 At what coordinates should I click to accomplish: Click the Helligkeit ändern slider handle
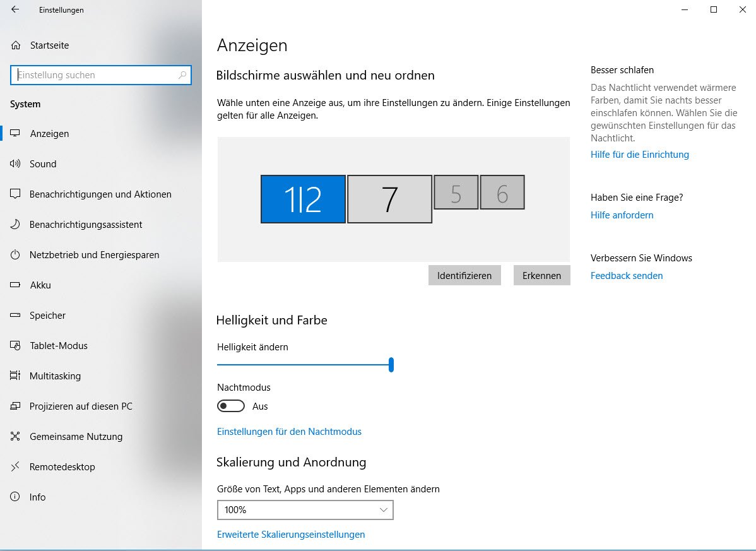[391, 365]
